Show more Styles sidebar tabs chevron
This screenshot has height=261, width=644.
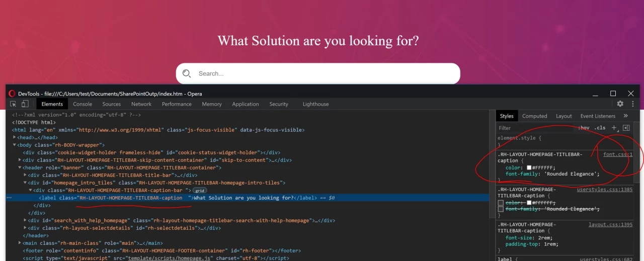point(625,116)
